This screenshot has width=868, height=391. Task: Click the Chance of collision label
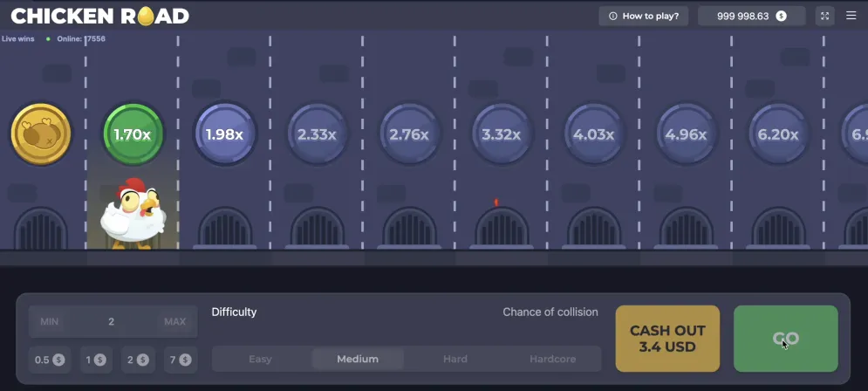pos(550,312)
